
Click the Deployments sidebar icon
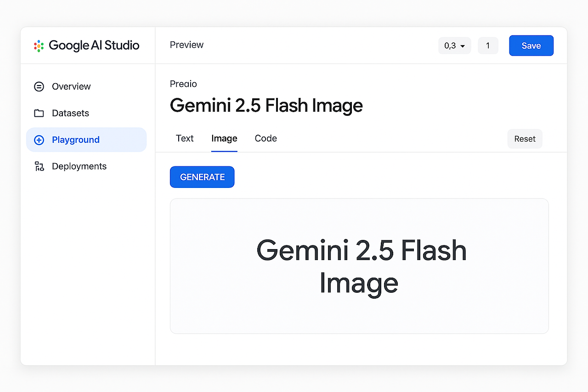(39, 166)
